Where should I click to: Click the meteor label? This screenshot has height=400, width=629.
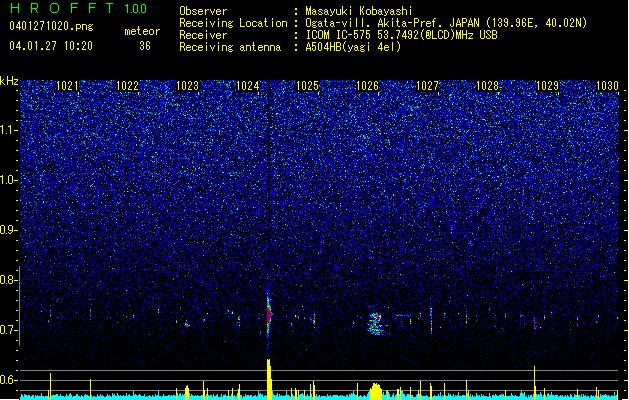(x=142, y=31)
